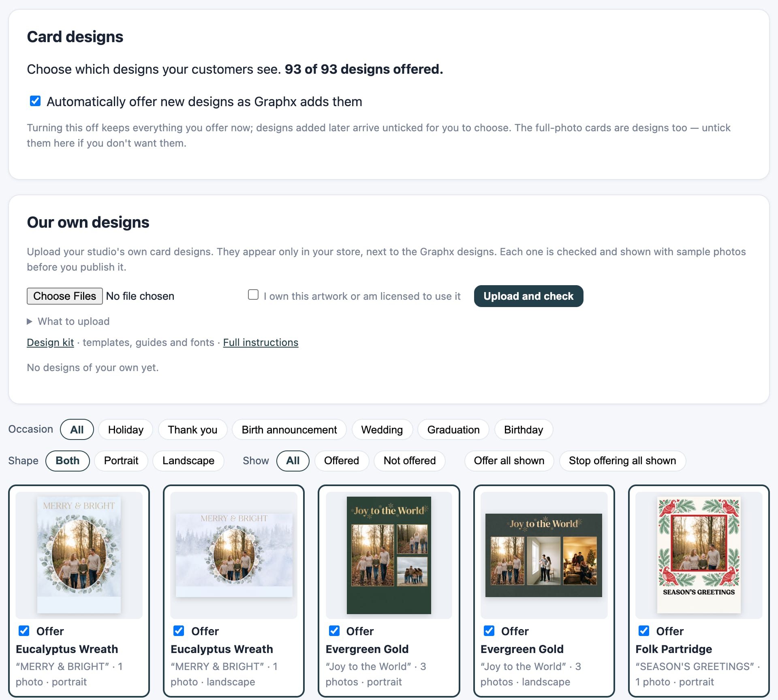Select the Landscape shape filter

[188, 461]
